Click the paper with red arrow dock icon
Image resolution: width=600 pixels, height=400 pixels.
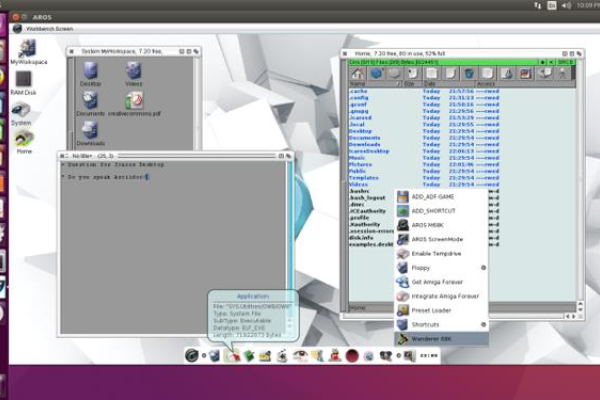232,356
